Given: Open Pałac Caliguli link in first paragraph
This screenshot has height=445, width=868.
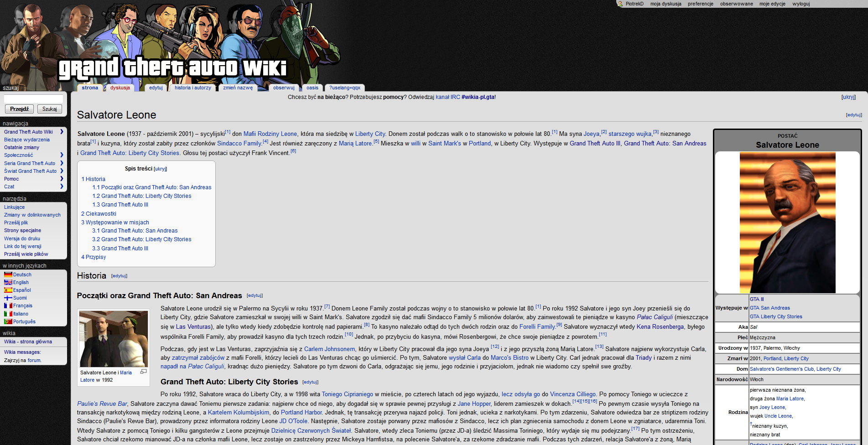Looking at the screenshot, I should (x=655, y=317).
